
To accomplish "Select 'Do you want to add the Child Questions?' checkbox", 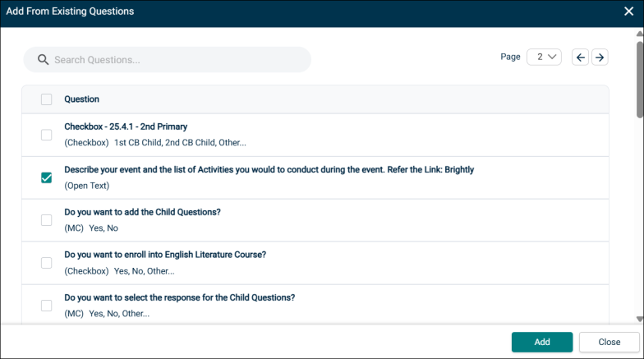I will (x=46, y=220).
